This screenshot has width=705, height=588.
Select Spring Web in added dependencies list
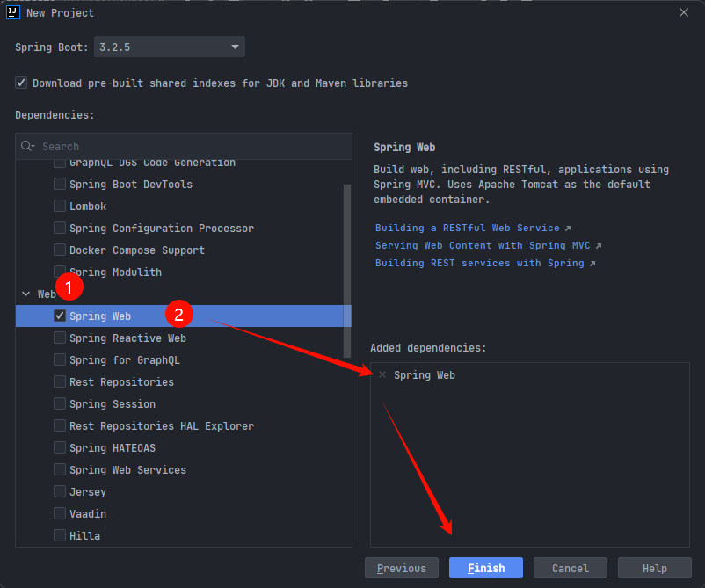[x=425, y=375]
